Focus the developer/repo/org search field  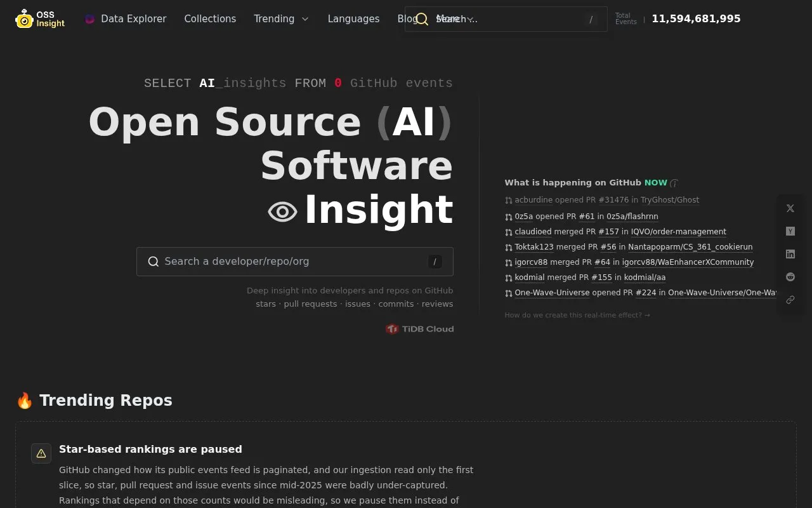click(295, 262)
